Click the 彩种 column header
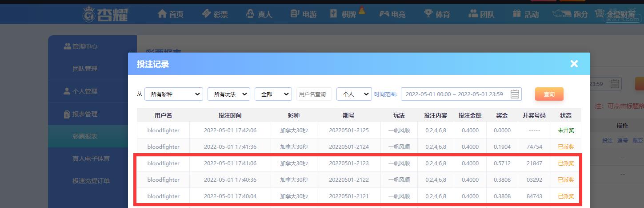This screenshot has width=644, height=208. point(294,115)
